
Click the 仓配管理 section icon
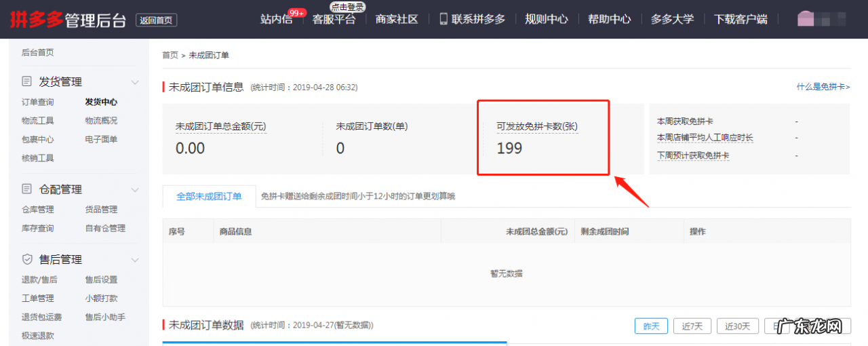point(26,189)
